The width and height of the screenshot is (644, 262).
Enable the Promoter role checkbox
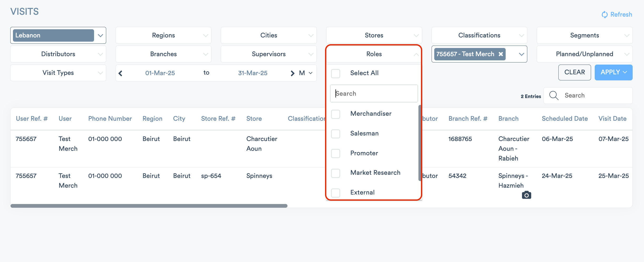[336, 153]
